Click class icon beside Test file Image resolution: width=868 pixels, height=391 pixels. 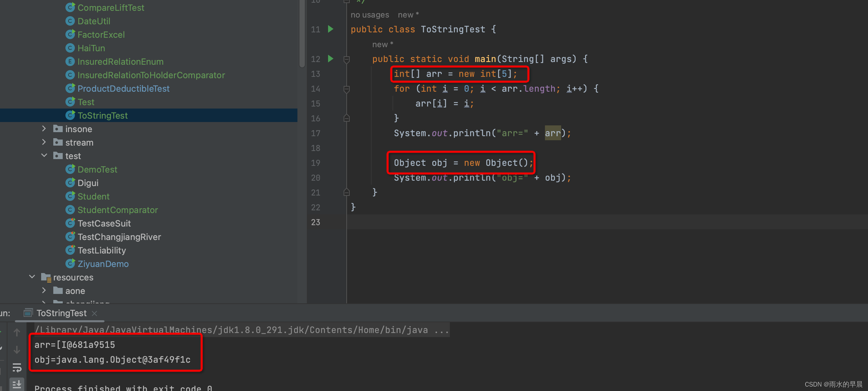click(70, 101)
